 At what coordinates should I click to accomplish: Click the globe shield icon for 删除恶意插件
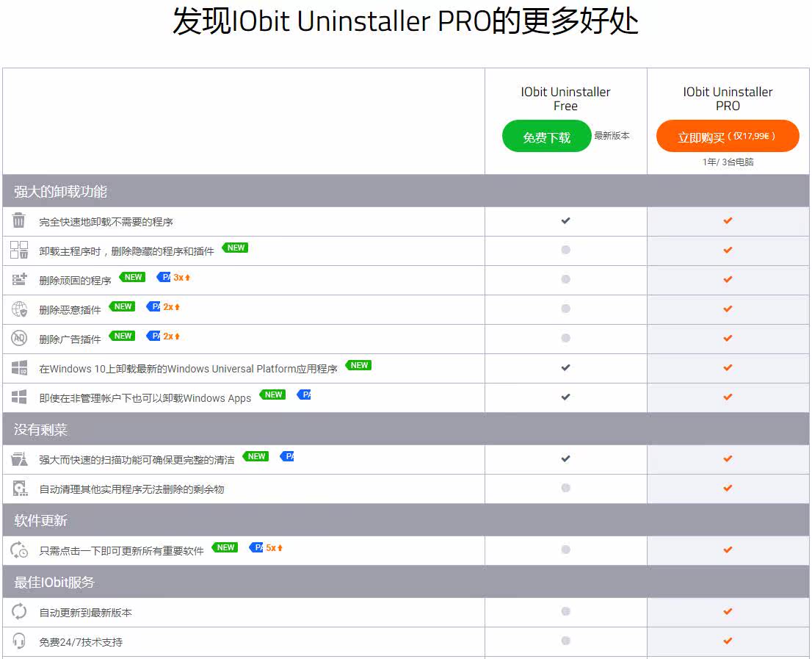point(19,309)
